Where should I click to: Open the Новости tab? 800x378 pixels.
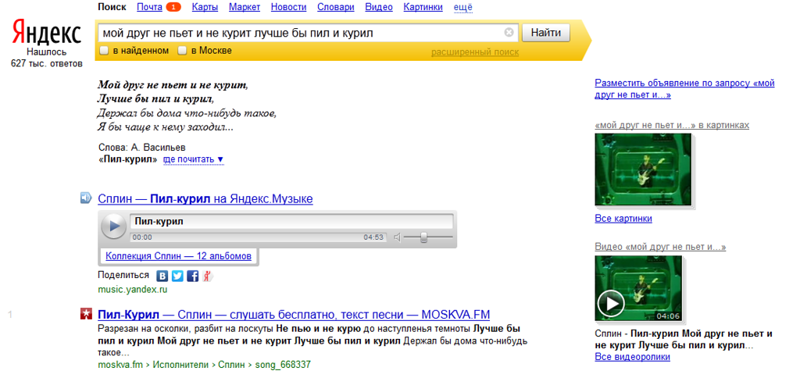click(x=289, y=7)
